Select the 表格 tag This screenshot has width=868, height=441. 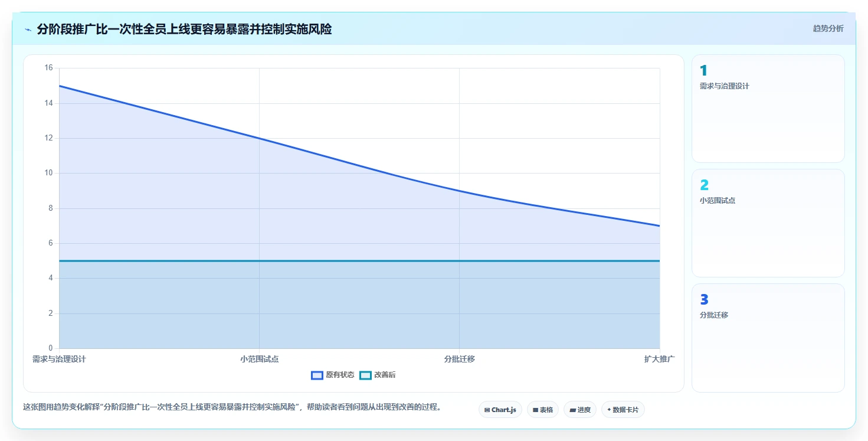542,410
